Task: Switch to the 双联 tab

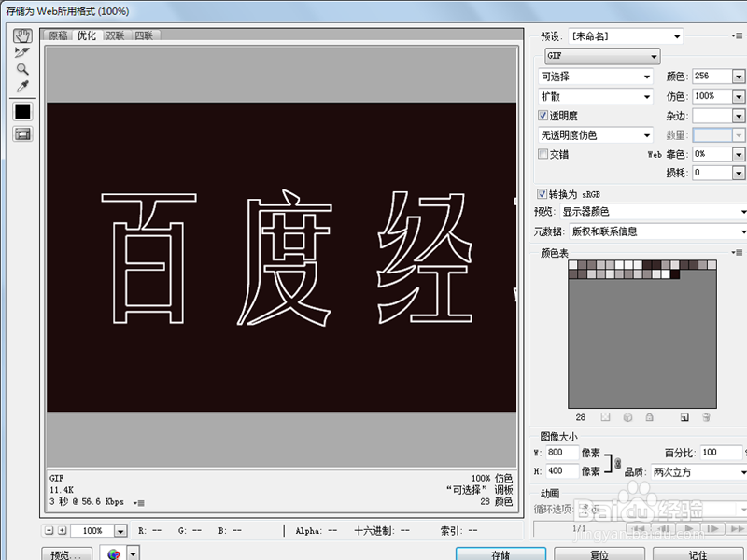Action: [115, 35]
